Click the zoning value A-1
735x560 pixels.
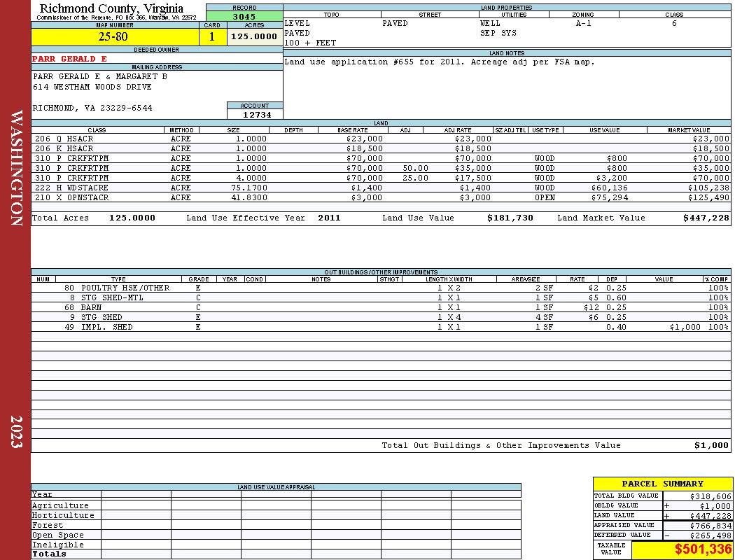pos(584,23)
